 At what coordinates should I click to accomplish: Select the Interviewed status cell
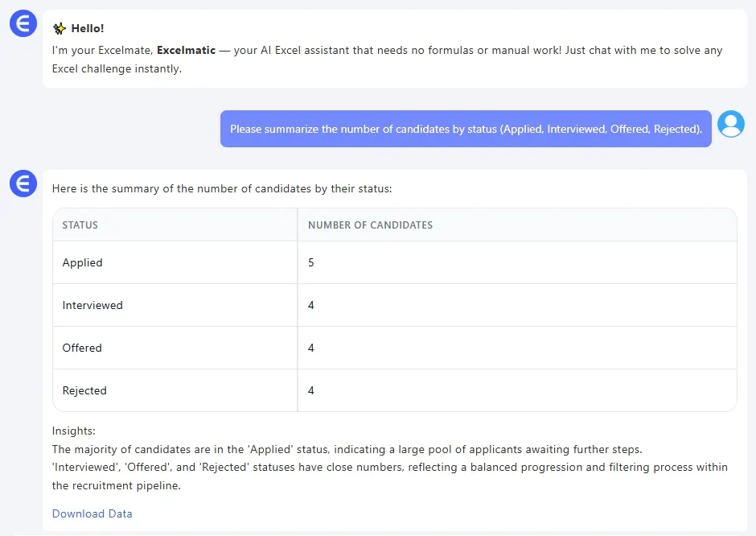92,305
